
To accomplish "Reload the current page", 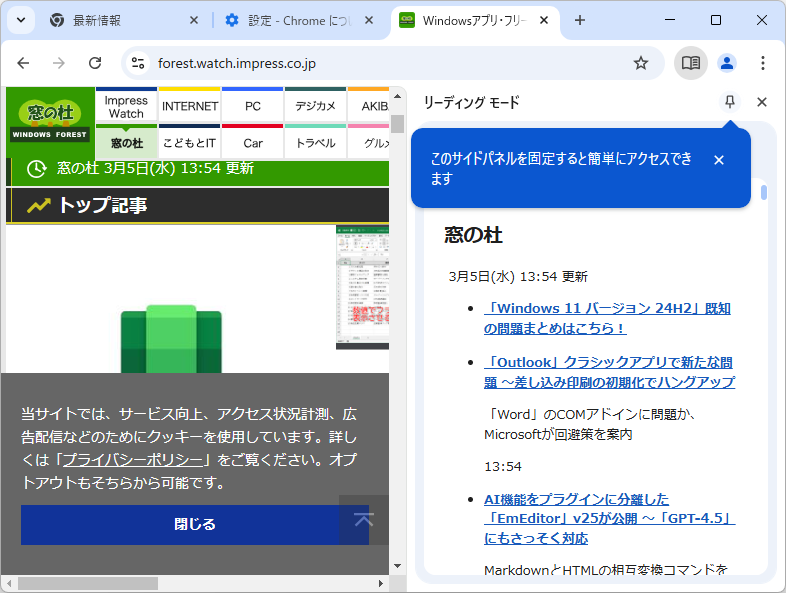I will point(95,63).
